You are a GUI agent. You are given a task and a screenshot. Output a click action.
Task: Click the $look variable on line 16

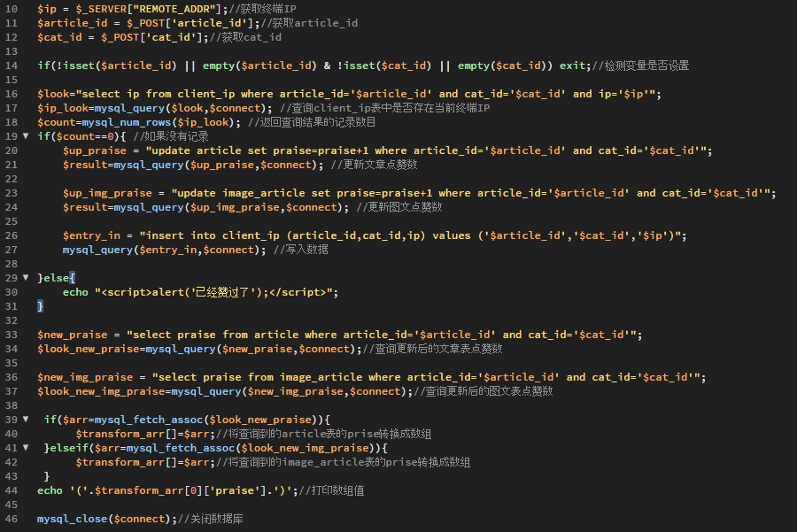pyautogui.click(x=53, y=94)
